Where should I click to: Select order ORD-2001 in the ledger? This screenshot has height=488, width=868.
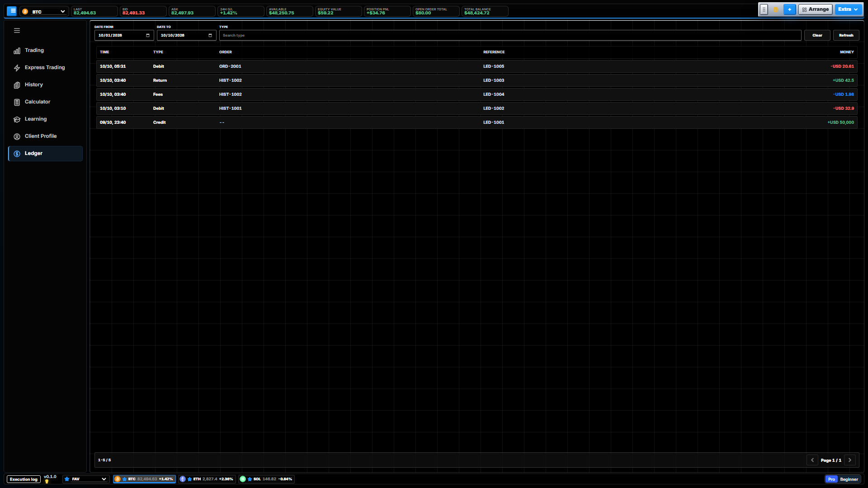pyautogui.click(x=230, y=66)
